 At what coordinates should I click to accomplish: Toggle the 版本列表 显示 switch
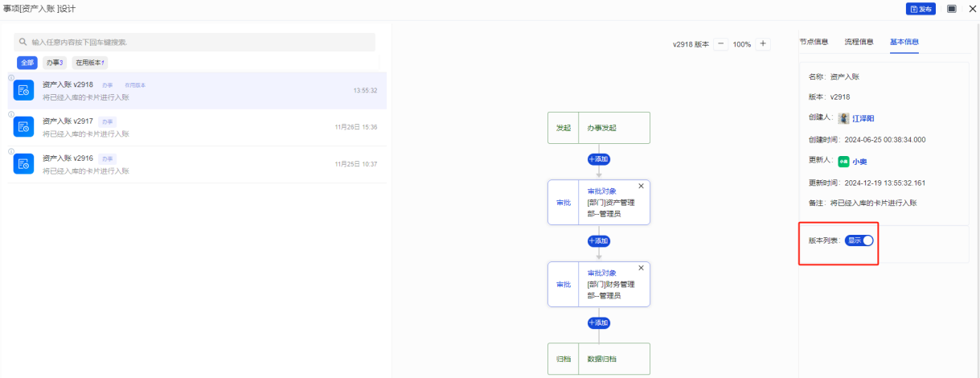(859, 240)
